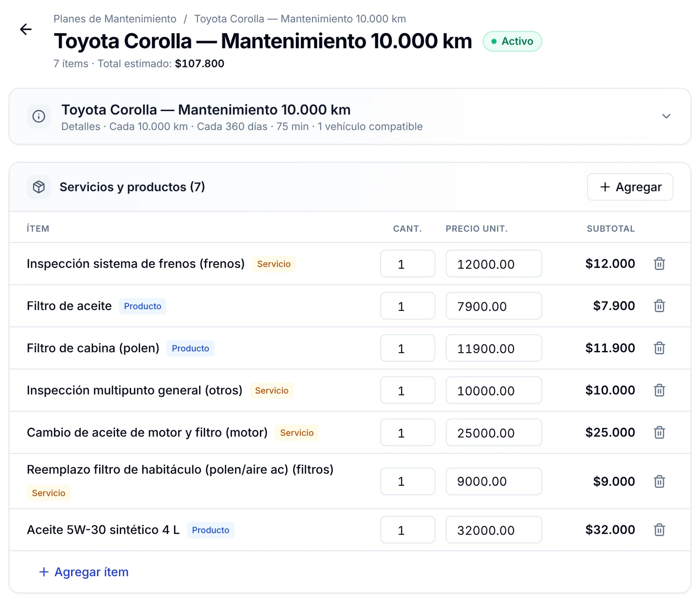Click the total estimado $107.800

tap(199, 64)
